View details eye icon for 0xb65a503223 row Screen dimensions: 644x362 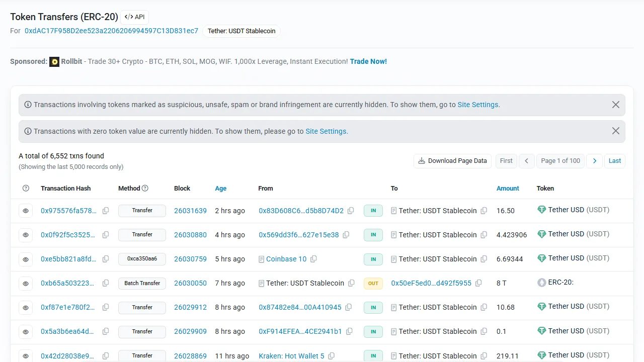[26, 283]
